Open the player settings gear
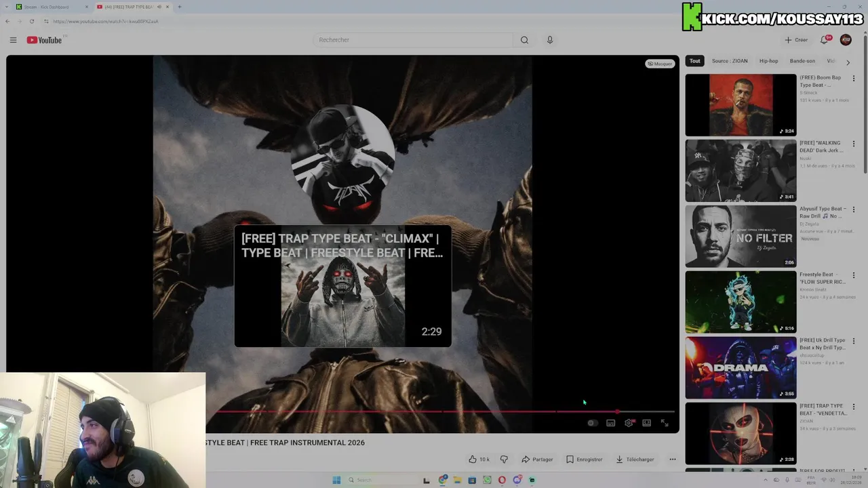The image size is (868, 488). [629, 423]
